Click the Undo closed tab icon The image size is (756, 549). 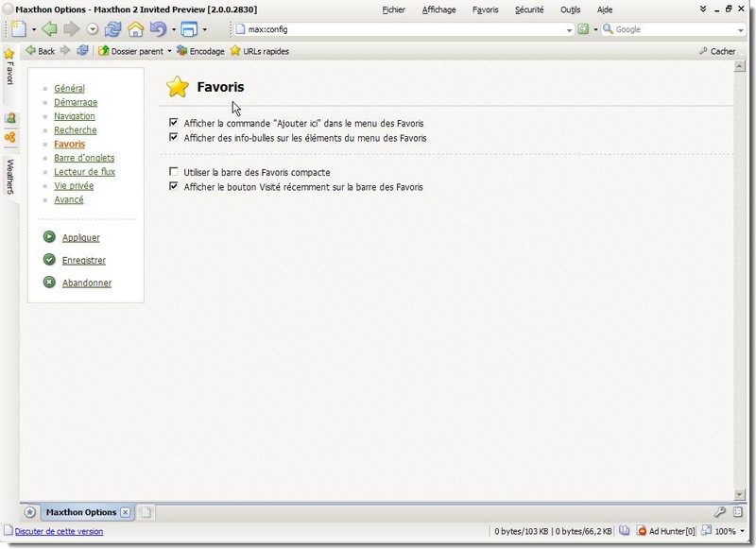158,29
